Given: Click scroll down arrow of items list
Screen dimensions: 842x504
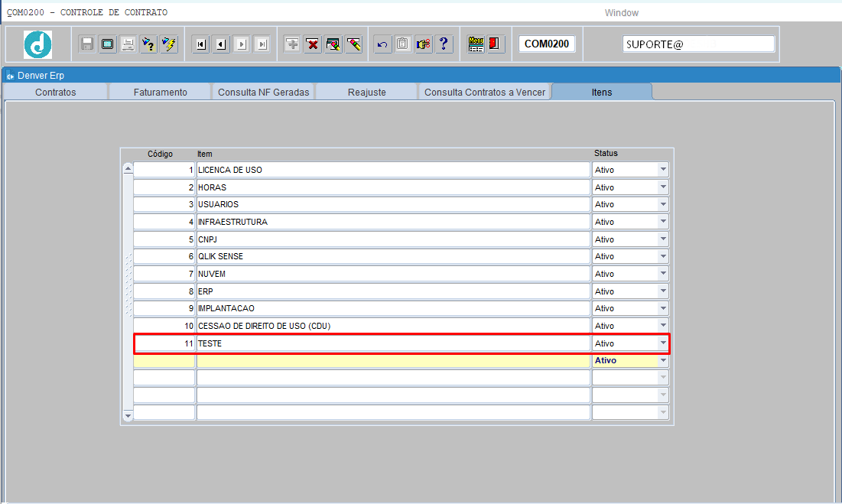Looking at the screenshot, I should click(128, 416).
